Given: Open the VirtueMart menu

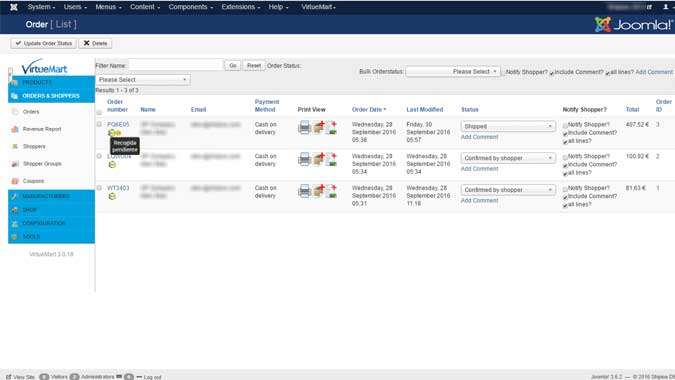Looking at the screenshot, I should tap(319, 7).
